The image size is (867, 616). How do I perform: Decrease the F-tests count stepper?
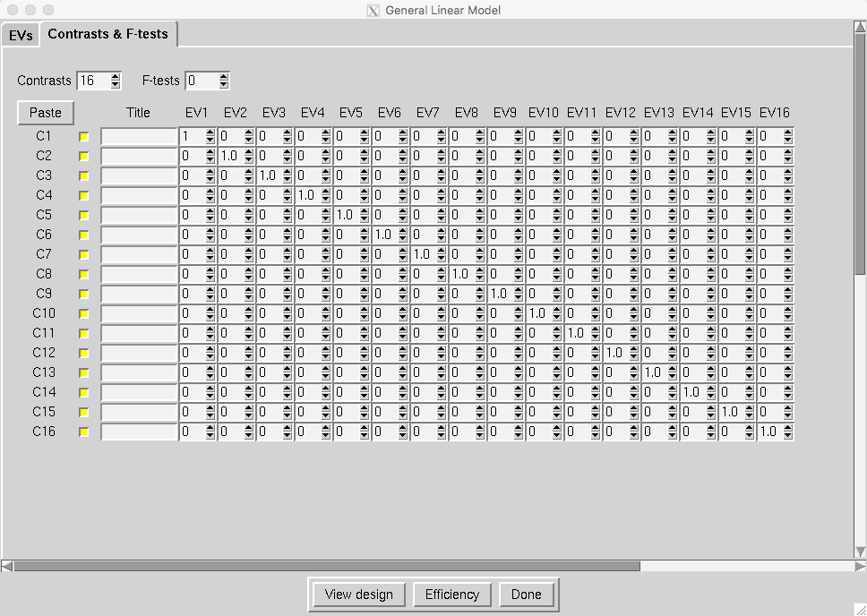click(223, 84)
